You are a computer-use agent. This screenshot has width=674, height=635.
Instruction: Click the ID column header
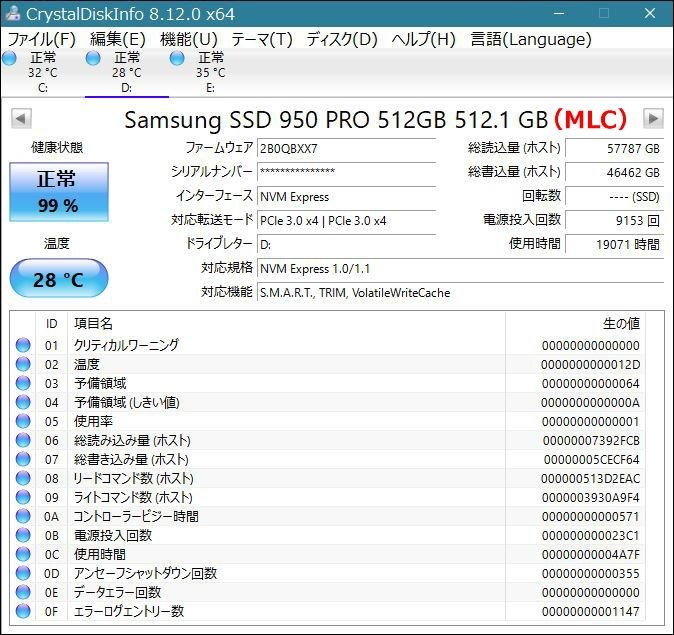(x=51, y=323)
